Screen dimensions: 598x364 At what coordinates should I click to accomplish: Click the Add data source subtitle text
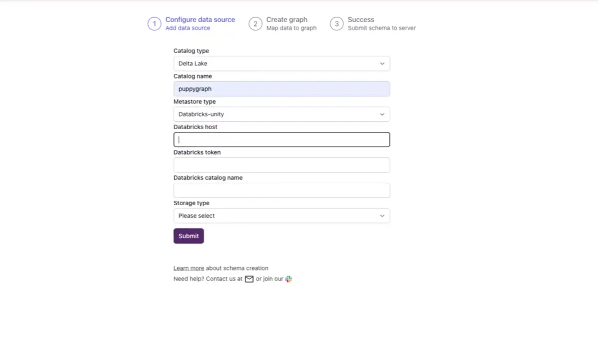point(187,28)
